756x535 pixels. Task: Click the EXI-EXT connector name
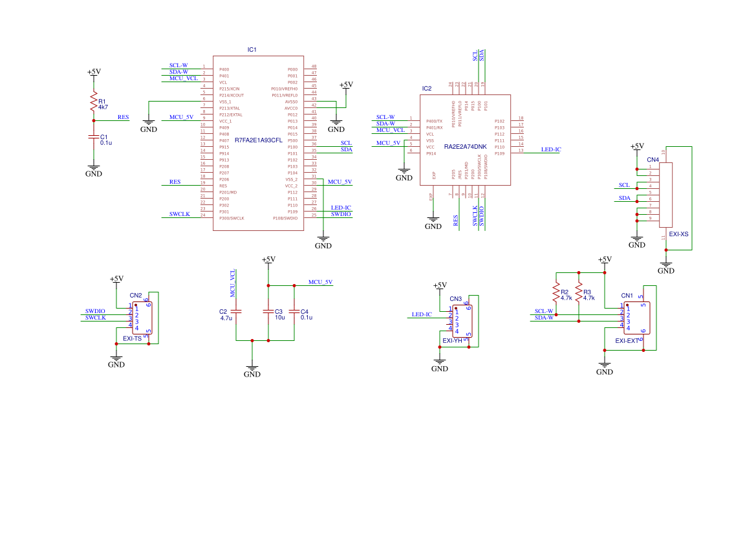(627, 340)
